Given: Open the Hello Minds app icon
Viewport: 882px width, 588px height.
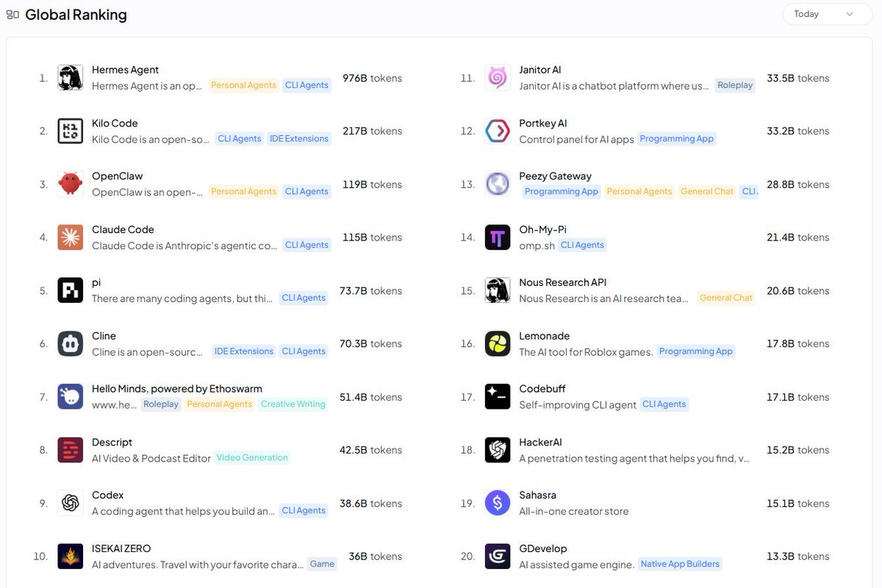Looking at the screenshot, I should pos(71,397).
